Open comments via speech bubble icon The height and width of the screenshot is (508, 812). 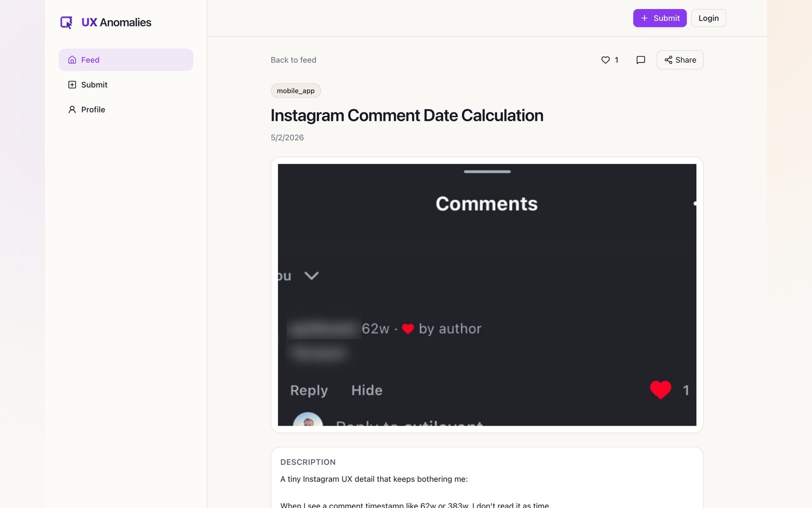coord(640,60)
